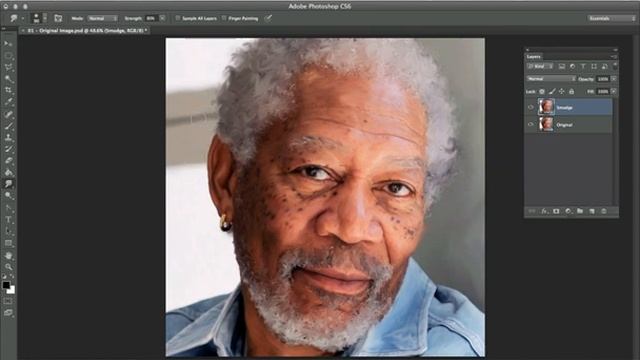
Task: Select the Hand tool
Action: pyautogui.click(x=8, y=256)
